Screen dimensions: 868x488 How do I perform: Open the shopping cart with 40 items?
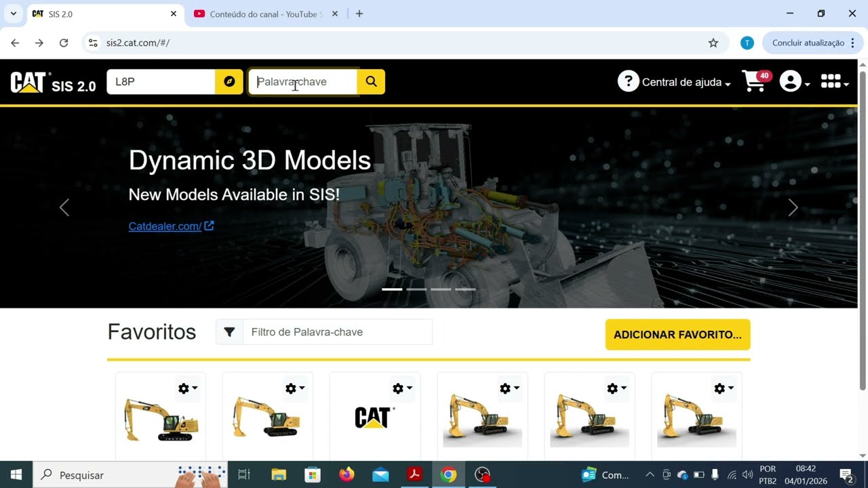click(x=757, y=81)
